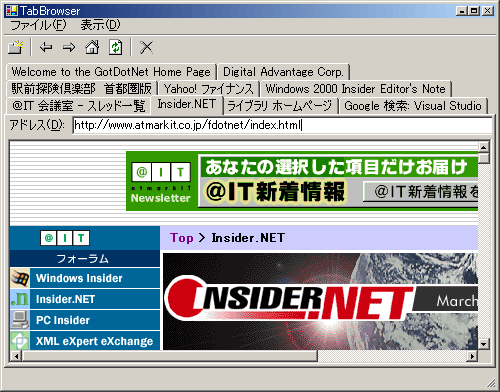Open the Insider.NET forum link
The image size is (500, 392).
[66, 299]
